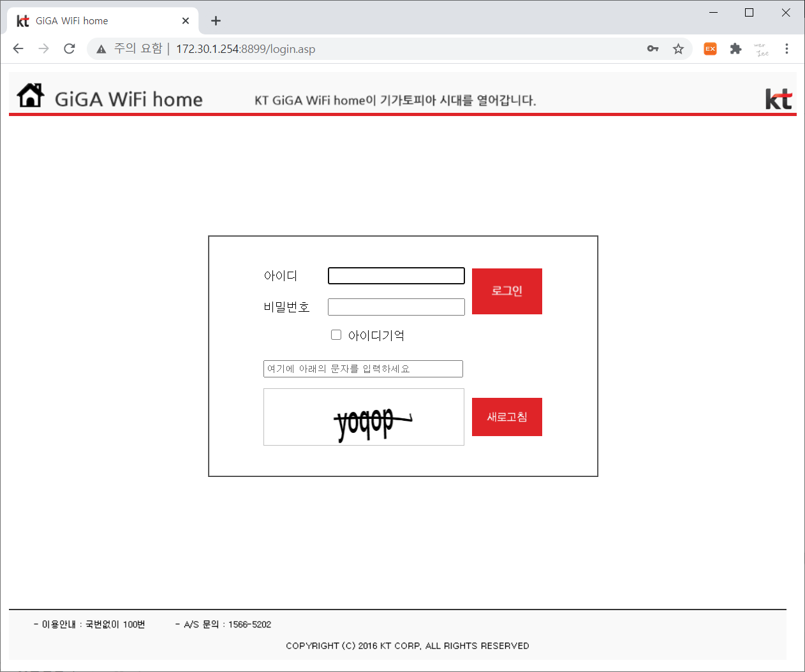This screenshot has width=805, height=672.
Task: Click the browser forward arrow
Action: pyautogui.click(x=43, y=48)
